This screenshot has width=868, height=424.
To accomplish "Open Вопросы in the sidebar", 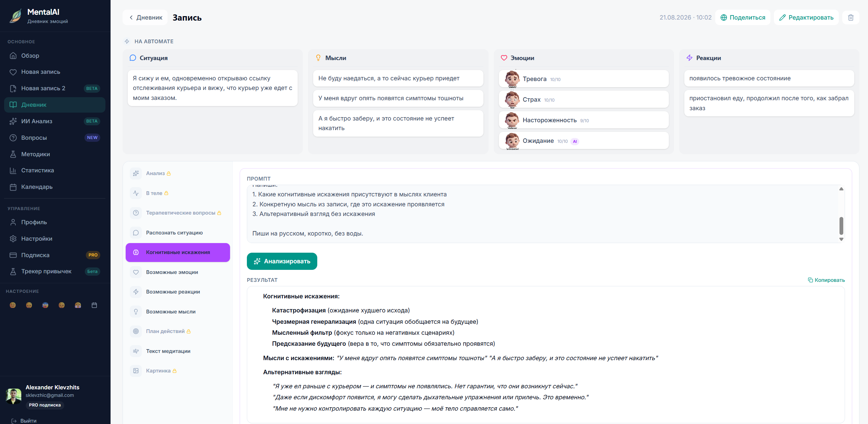I will tap(55, 138).
